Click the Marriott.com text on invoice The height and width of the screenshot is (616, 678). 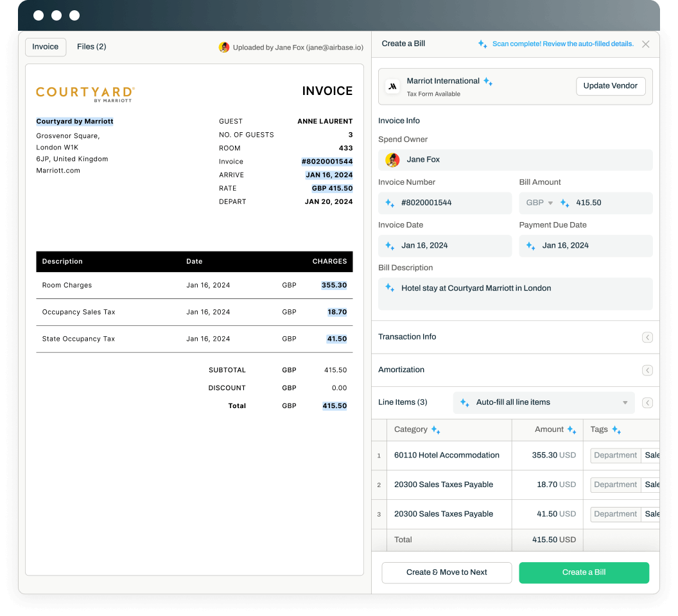(58, 171)
